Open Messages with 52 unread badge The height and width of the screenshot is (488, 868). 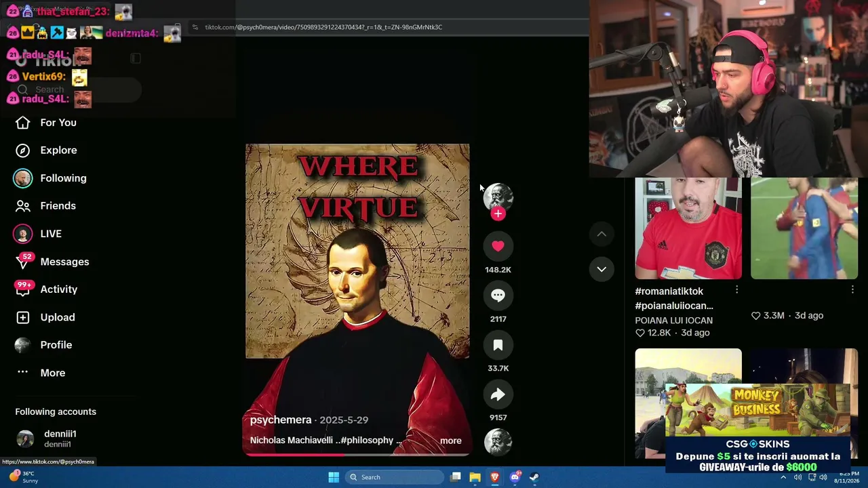click(x=52, y=262)
